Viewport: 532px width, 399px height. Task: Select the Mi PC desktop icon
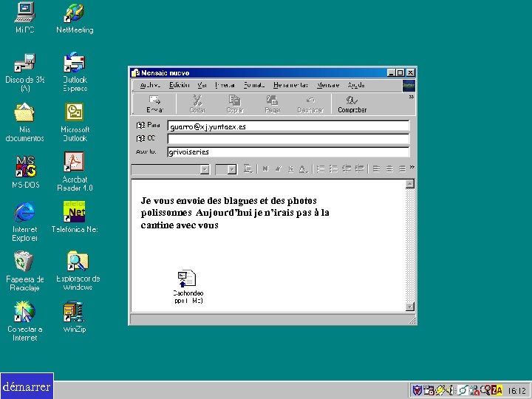(x=24, y=18)
